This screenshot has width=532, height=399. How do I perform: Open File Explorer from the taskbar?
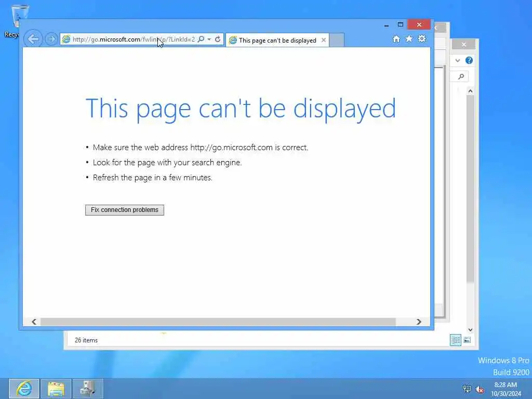56,389
